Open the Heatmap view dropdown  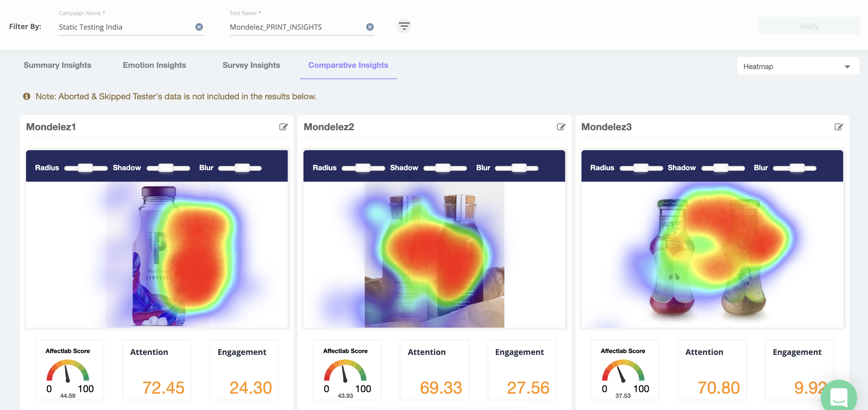tap(798, 66)
